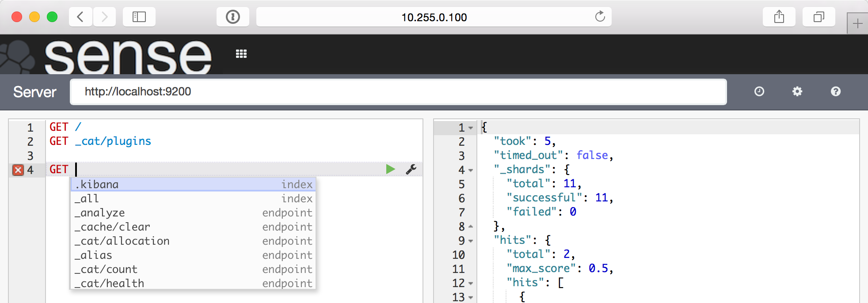Screen dimensions: 868x303
Task: Open the Safari share button
Action: tap(779, 17)
